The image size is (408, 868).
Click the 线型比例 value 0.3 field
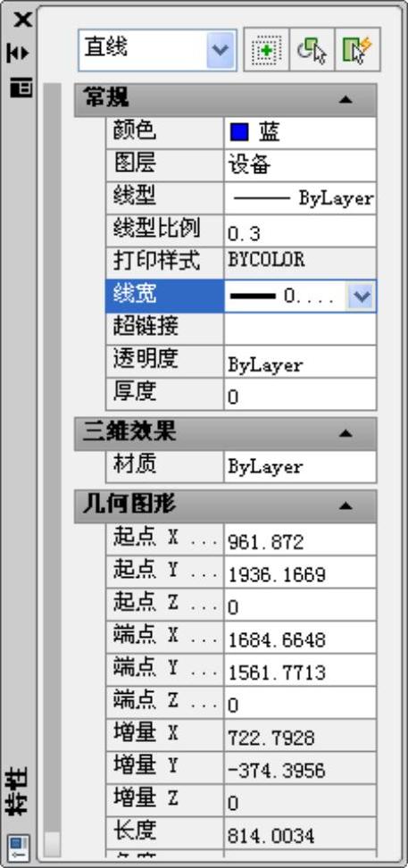300,230
